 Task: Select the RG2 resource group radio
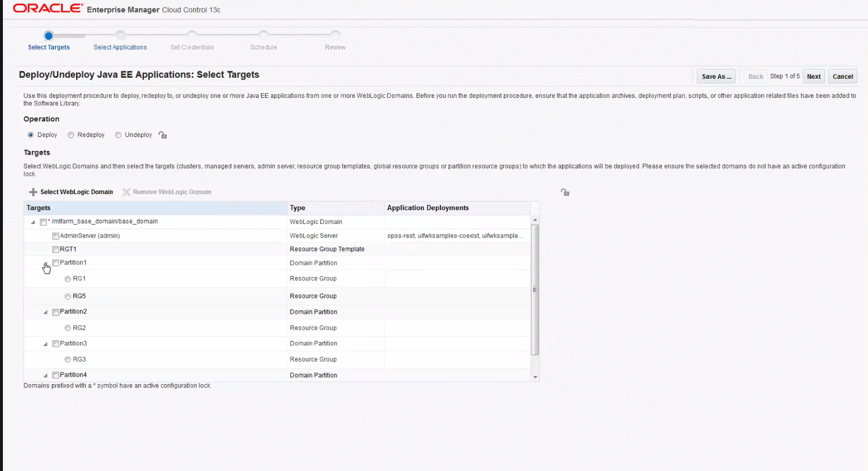point(68,328)
